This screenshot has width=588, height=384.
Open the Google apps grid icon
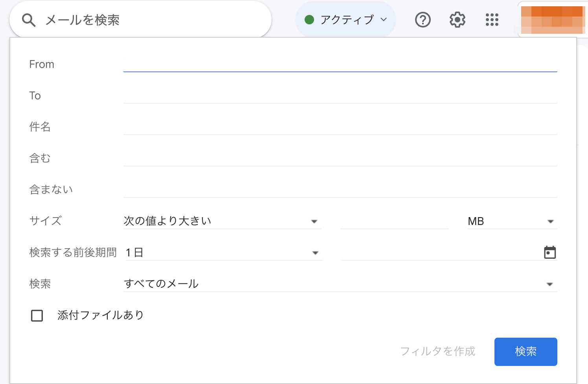(491, 20)
